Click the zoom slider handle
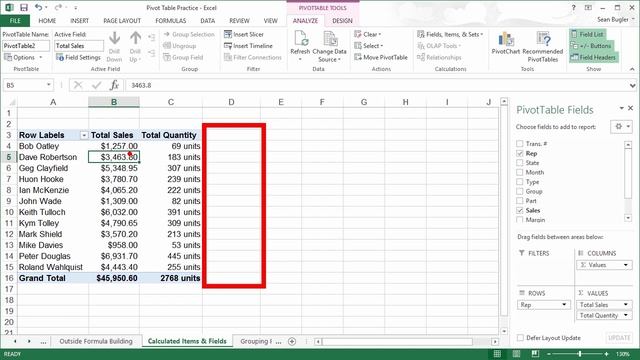This screenshot has width=640, height=360. pos(580,354)
